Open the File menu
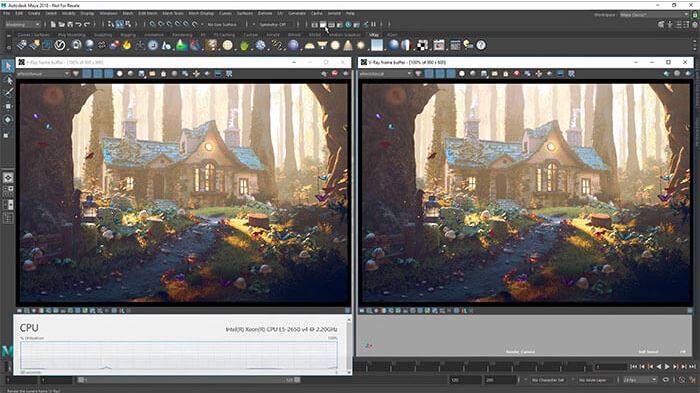Viewport: 700px width, 393px height. click(7, 13)
